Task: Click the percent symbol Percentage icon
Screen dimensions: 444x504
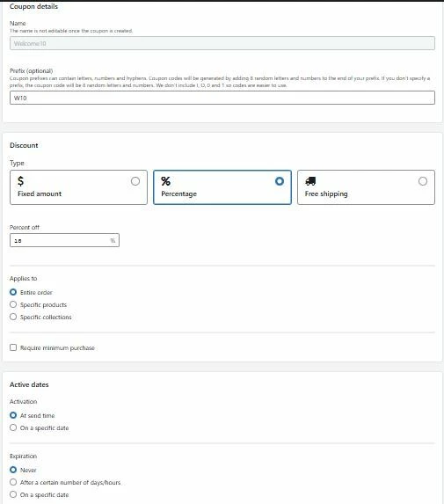Action: (166, 181)
